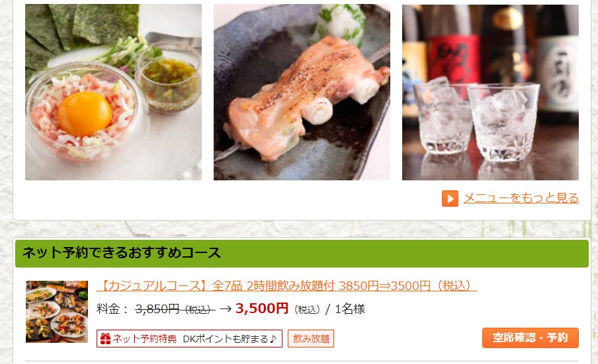Screen dimensions: 598x364
Task: Select the 飲み放題 tag
Action: point(311,338)
